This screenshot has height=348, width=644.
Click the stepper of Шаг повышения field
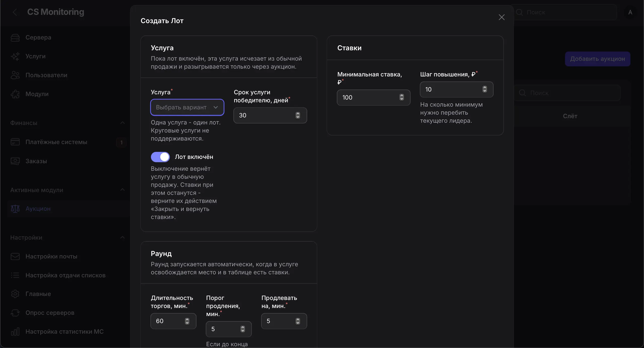point(485,89)
